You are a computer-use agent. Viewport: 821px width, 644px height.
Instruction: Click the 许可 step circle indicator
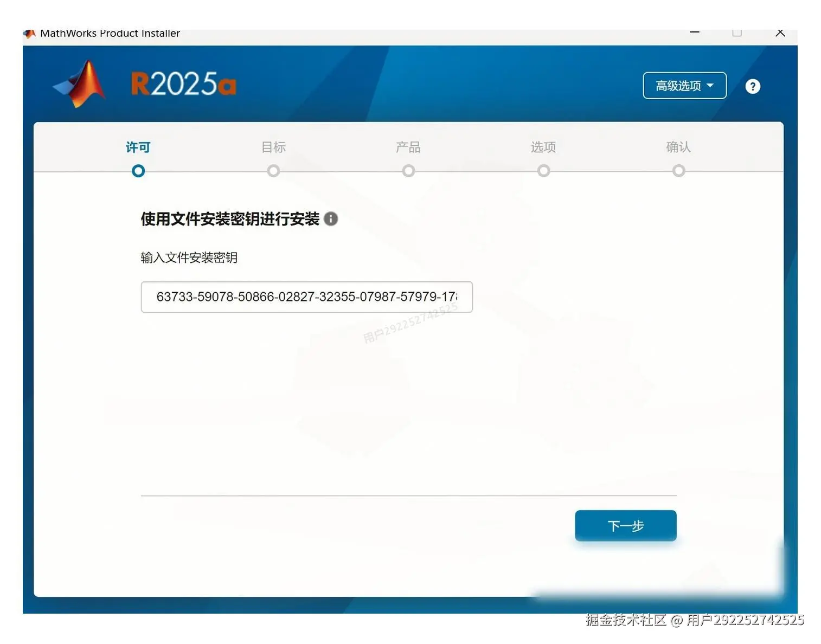(x=138, y=171)
